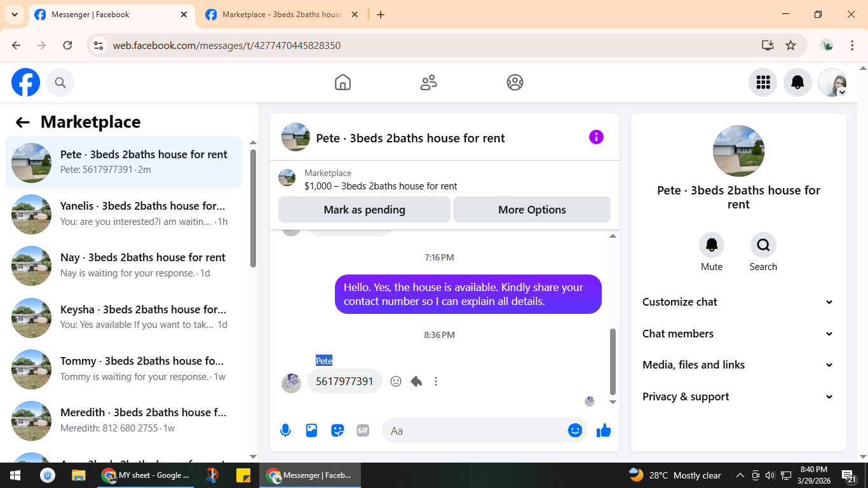Open the weather 28°C Mostly clear widget
Viewport: 868px width, 488px height.
pos(675,475)
